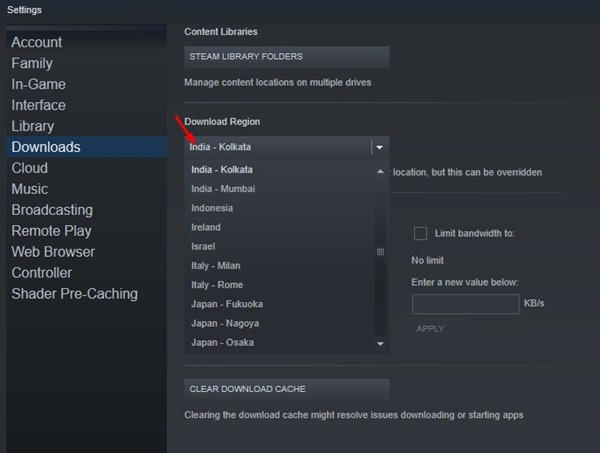Open the Download Region dropdown arrow
Image resolution: width=600 pixels, height=453 pixels.
point(379,147)
